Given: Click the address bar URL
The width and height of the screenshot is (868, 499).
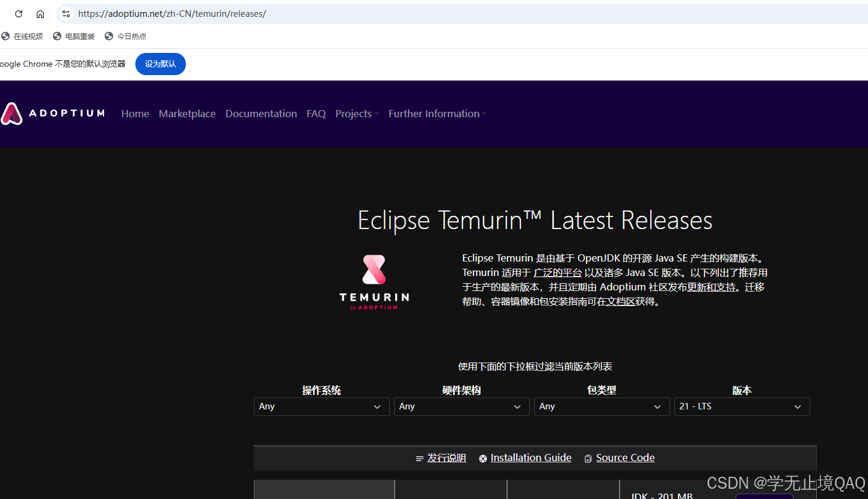Looking at the screenshot, I should pyautogui.click(x=172, y=14).
